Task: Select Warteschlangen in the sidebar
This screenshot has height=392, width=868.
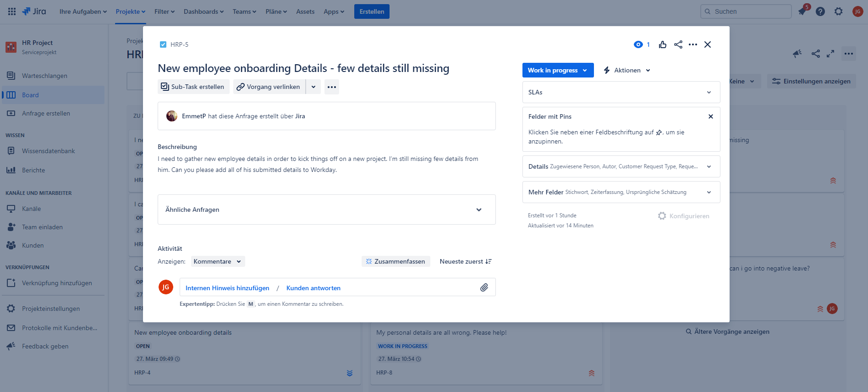Action: (x=44, y=76)
